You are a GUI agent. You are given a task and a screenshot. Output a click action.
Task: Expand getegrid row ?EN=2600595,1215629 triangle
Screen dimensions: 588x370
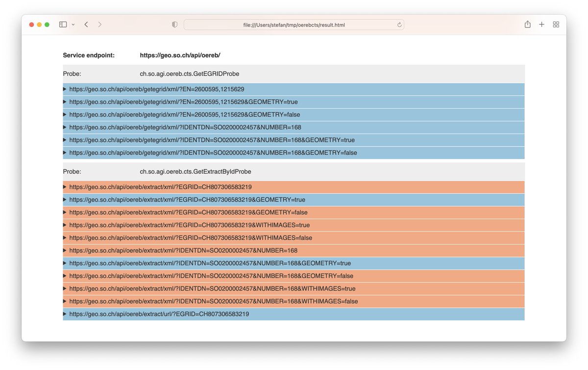pos(65,89)
